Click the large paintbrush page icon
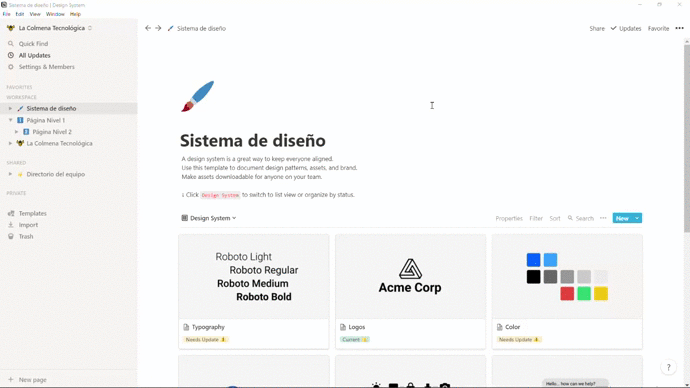This screenshot has height=388, width=690. (198, 96)
